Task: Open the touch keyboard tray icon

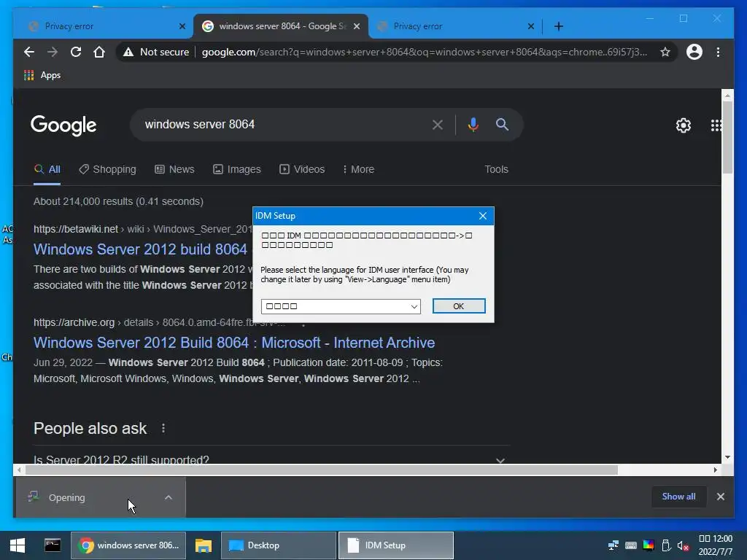Action: coord(631,545)
